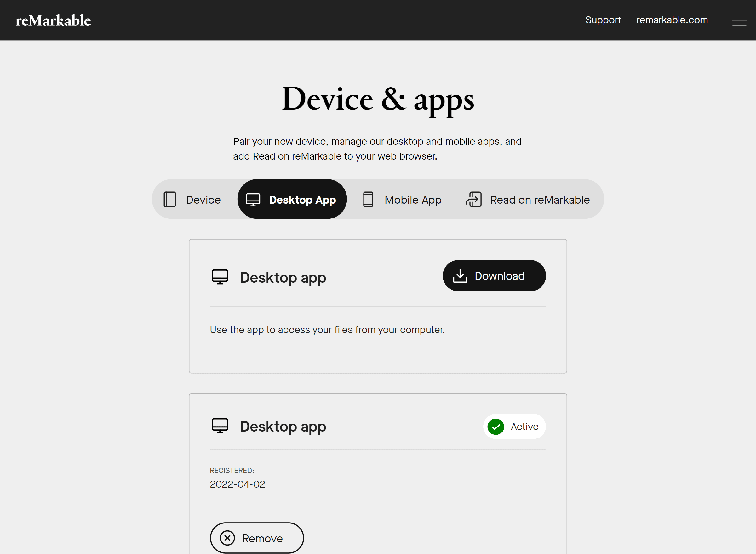Click the X circle icon in Remove
The width and height of the screenshot is (756, 554).
227,538
